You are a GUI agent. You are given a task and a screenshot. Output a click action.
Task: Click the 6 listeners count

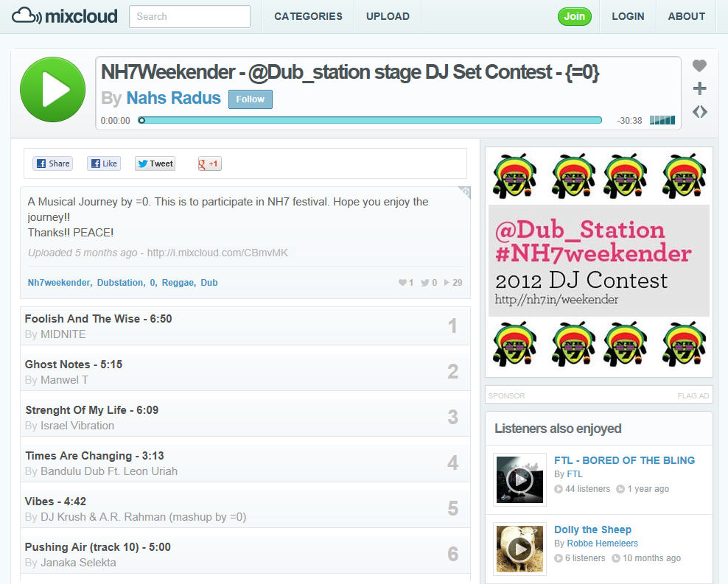pyautogui.click(x=581, y=558)
